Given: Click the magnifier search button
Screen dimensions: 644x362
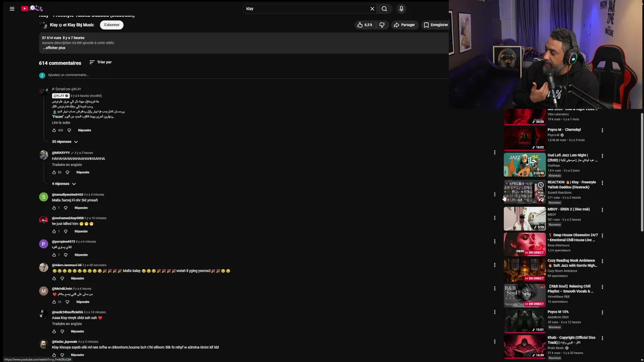Looking at the screenshot, I should coord(384,9).
